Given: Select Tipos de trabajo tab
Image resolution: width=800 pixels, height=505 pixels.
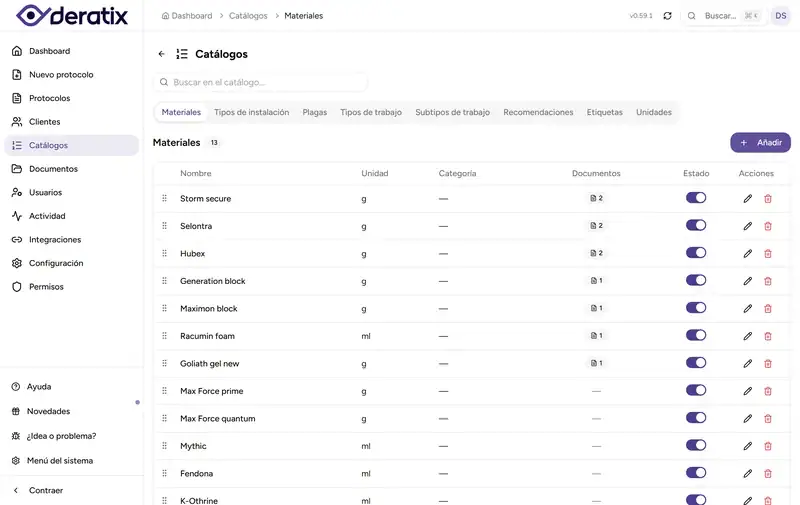Looking at the screenshot, I should (371, 112).
